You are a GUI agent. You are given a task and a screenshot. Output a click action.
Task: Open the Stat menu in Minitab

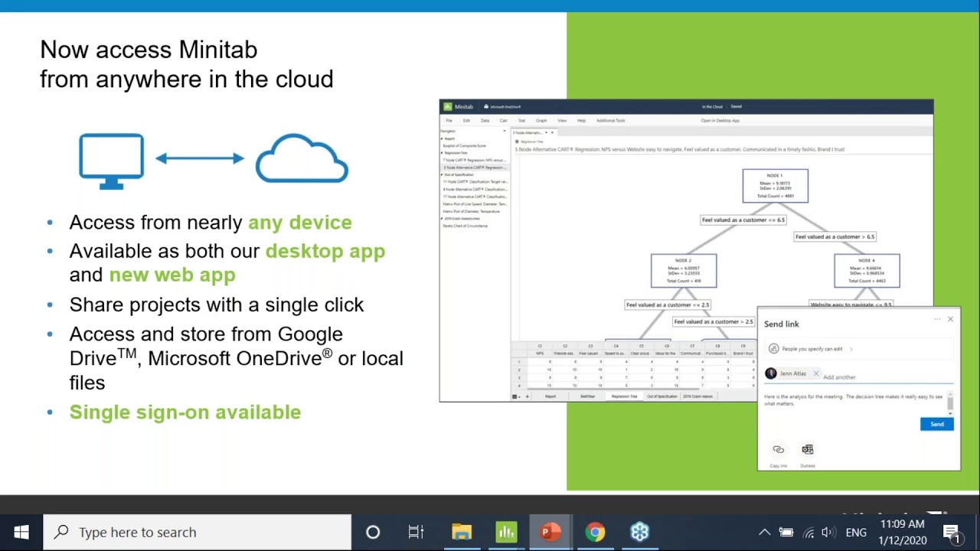pos(522,121)
